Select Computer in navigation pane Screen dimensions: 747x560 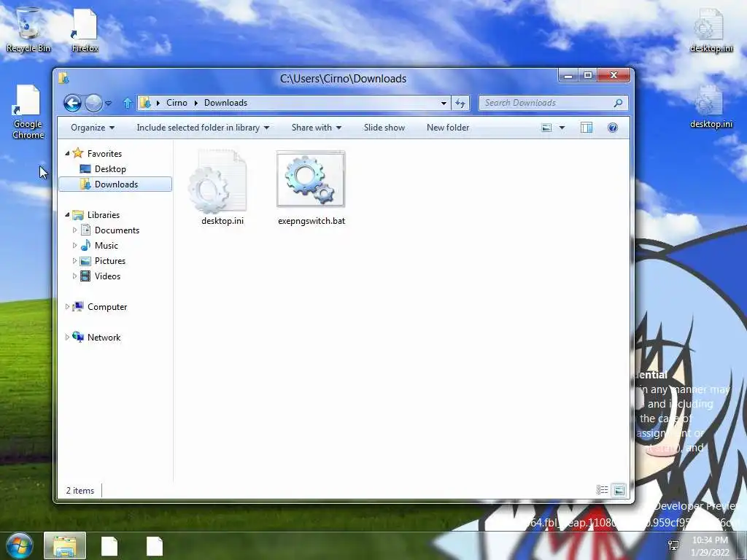tap(107, 307)
